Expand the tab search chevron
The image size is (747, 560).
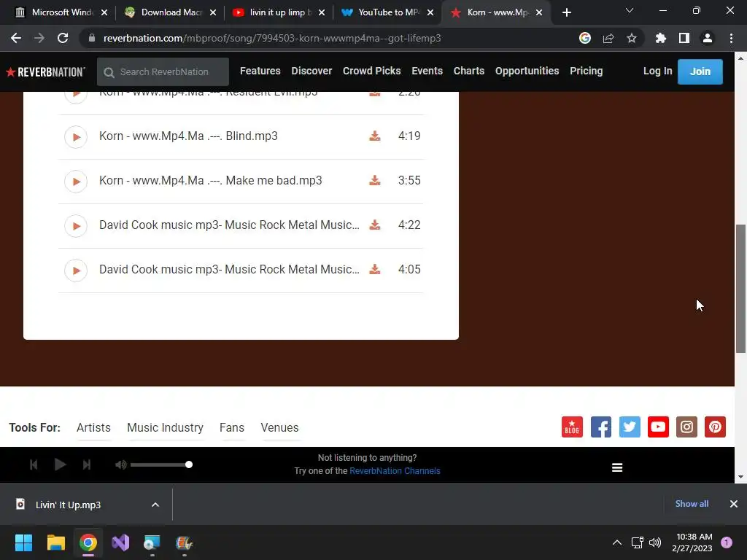click(630, 10)
